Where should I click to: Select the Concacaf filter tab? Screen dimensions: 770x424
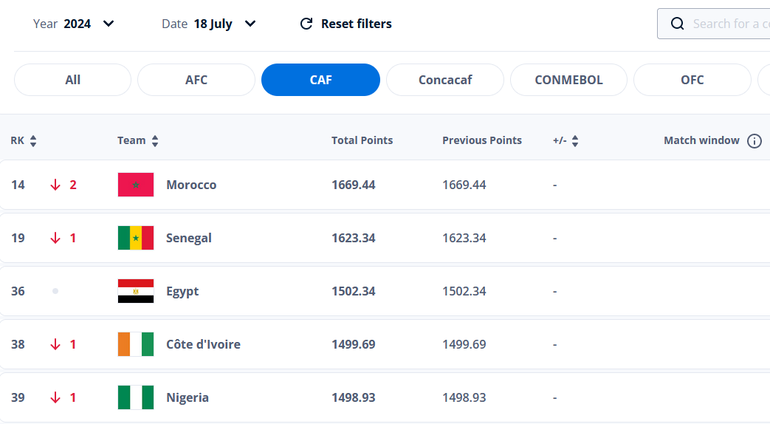click(445, 80)
